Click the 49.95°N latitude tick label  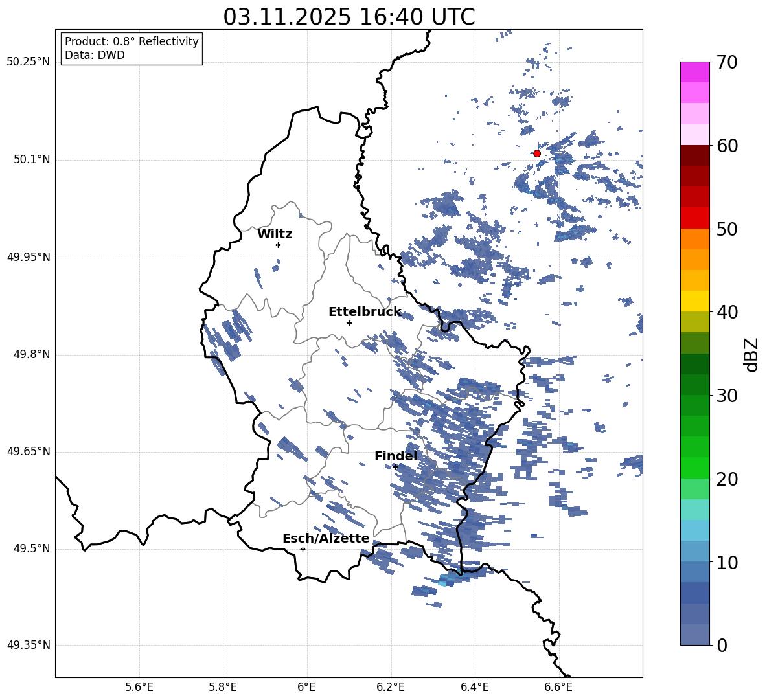click(x=28, y=258)
